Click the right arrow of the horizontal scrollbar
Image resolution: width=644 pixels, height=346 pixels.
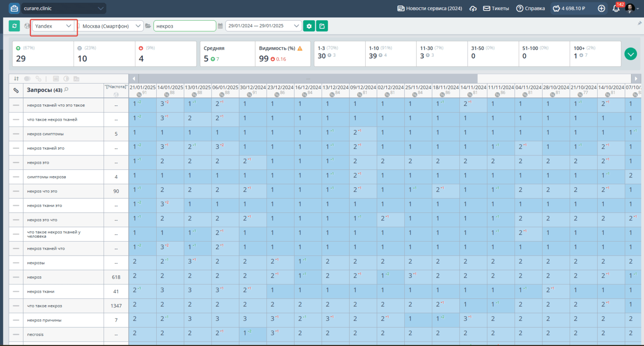click(636, 78)
